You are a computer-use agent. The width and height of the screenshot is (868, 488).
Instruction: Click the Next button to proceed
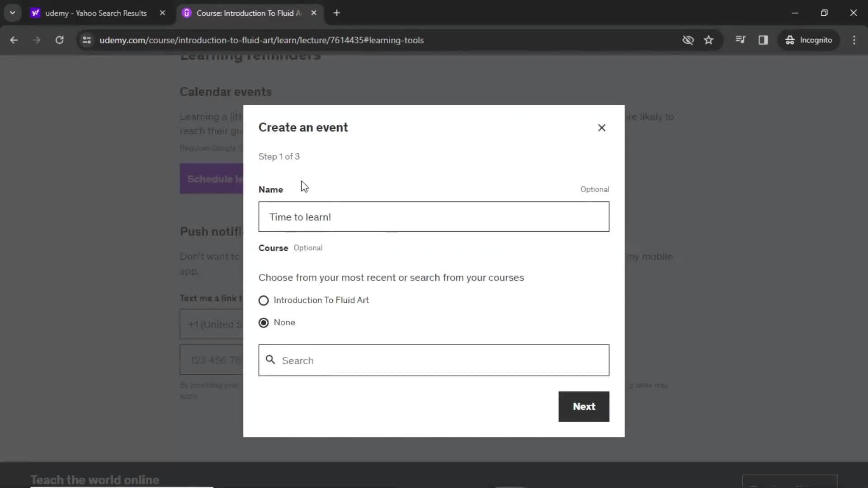pyautogui.click(x=584, y=406)
